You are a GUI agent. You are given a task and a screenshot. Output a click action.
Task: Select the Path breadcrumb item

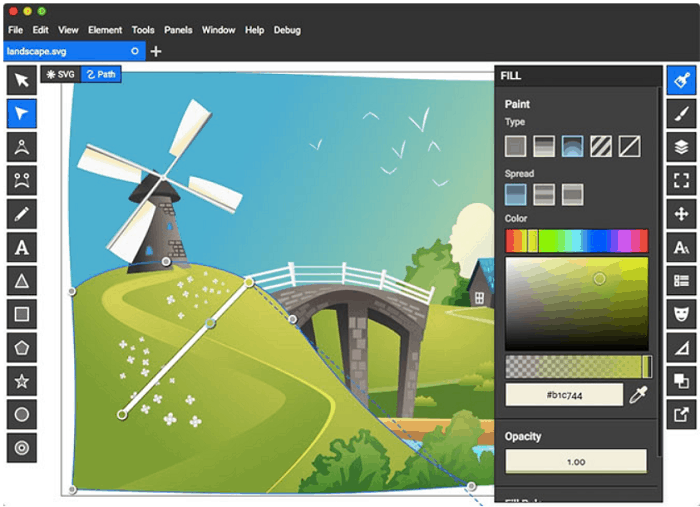pyautogui.click(x=101, y=74)
